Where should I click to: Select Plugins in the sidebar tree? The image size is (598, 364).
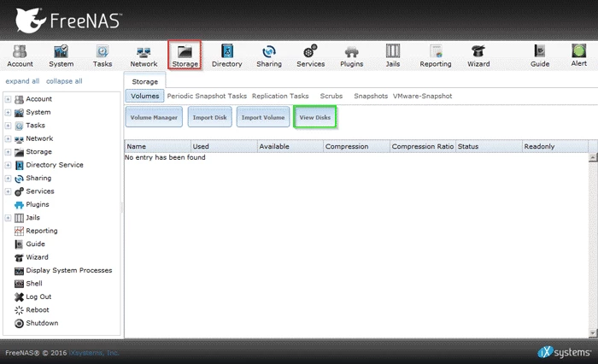pyautogui.click(x=32, y=204)
